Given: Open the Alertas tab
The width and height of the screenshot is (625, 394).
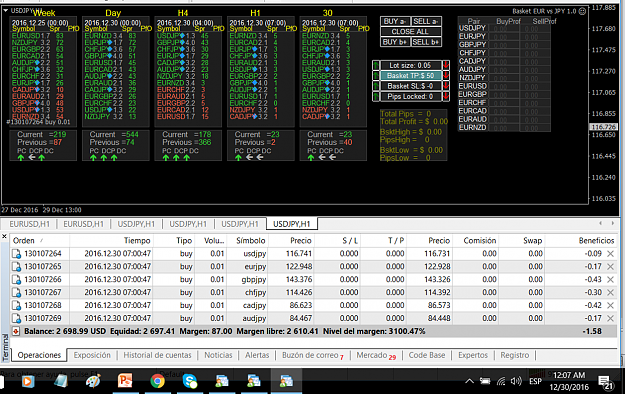Looking at the screenshot, I should pyautogui.click(x=257, y=355).
